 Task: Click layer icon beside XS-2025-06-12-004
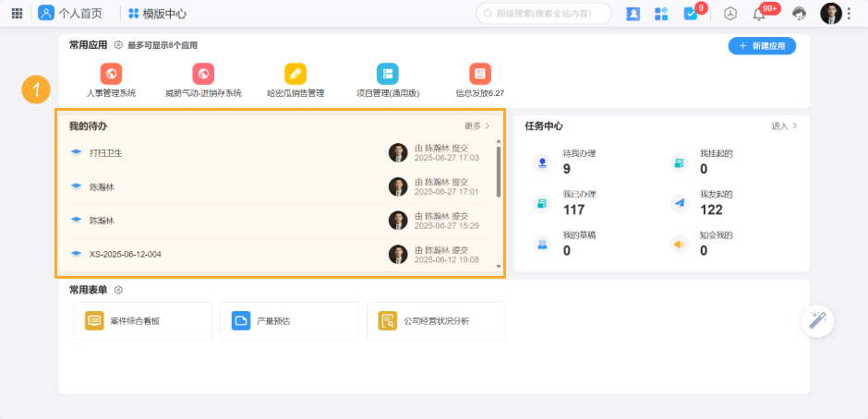(77, 254)
